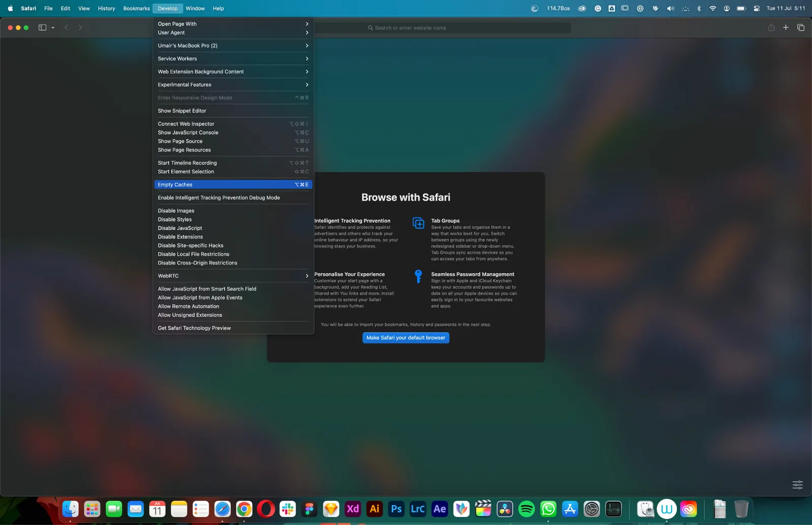Toggle Allow JavaScript from Apple Events
Screen dimensions: 812x525
[x=233, y=298]
